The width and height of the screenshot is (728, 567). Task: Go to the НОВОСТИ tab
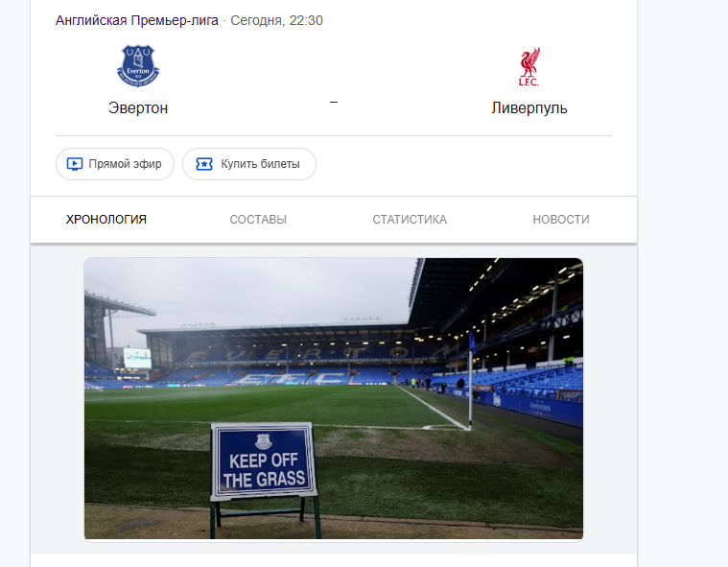[561, 219]
